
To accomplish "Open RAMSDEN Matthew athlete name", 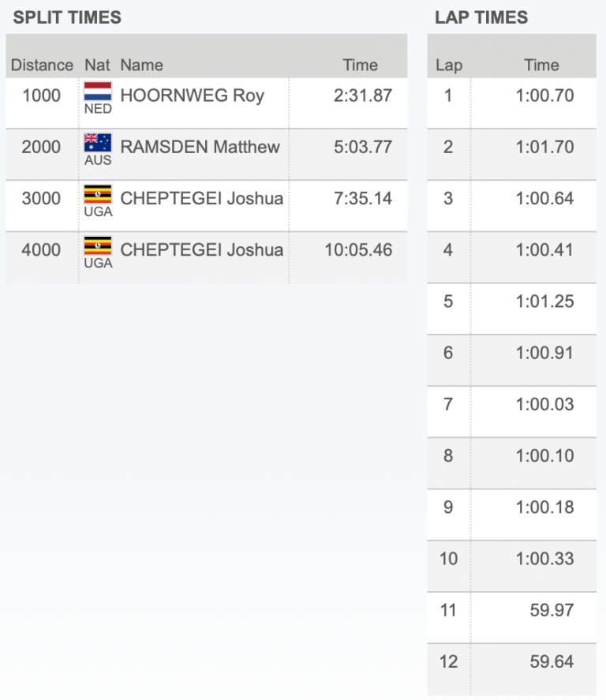I will point(200,147).
